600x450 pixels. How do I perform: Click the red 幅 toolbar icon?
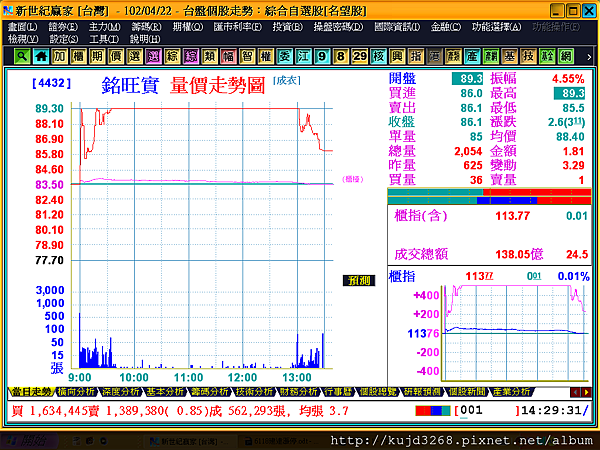tap(228, 57)
